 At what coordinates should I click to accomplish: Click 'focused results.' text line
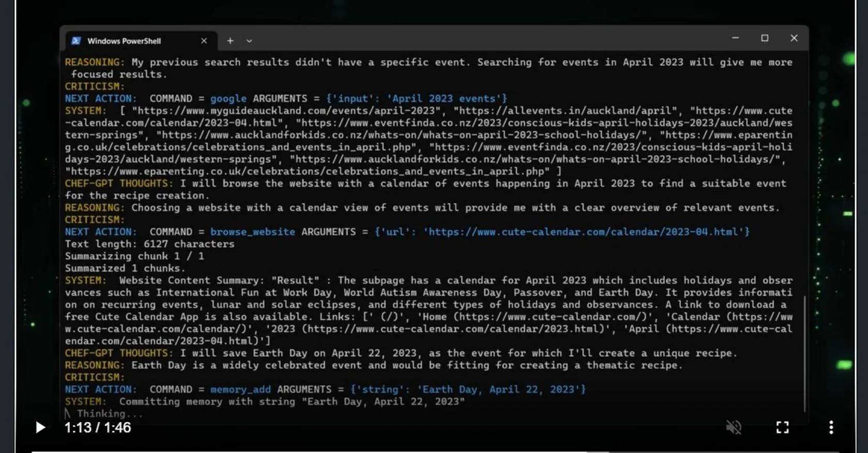119,74
